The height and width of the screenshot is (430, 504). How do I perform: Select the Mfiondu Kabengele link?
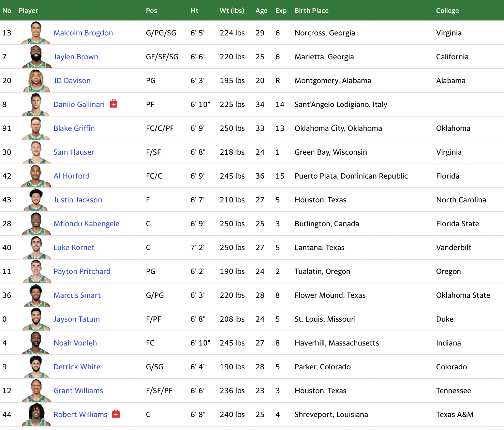click(x=86, y=224)
